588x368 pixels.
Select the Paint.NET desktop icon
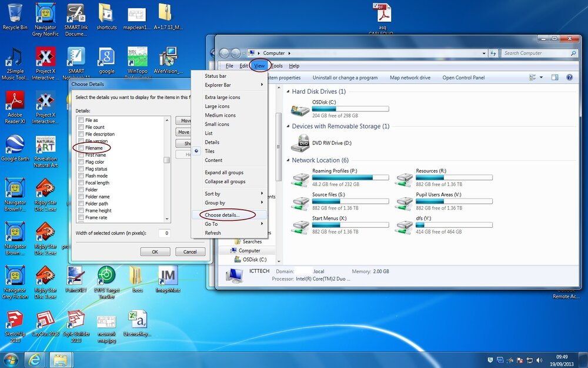tap(76, 279)
